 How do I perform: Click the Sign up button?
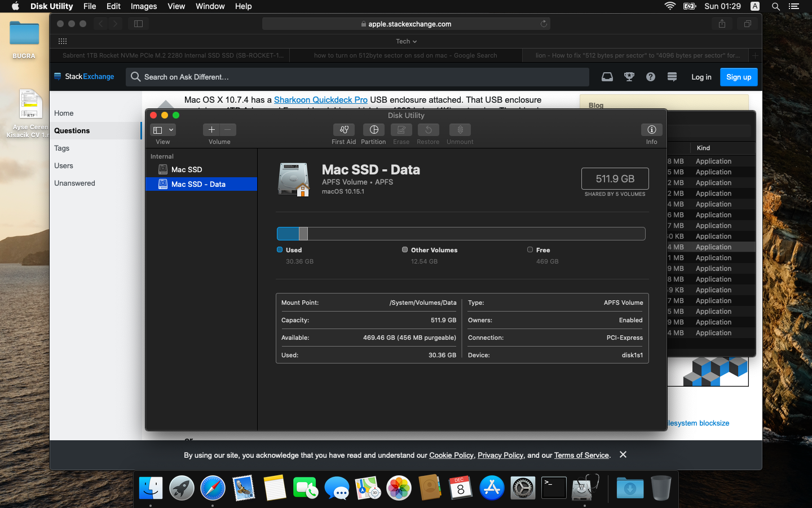(x=739, y=77)
